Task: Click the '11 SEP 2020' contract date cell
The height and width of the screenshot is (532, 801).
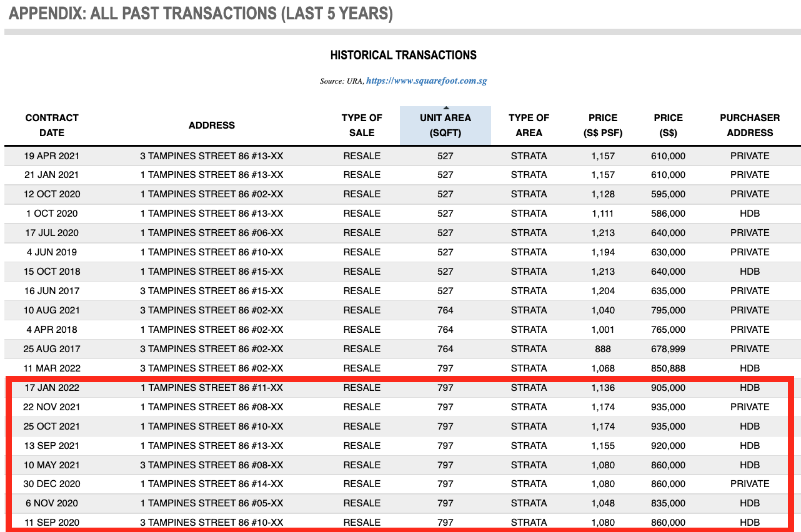Action: 52,523
